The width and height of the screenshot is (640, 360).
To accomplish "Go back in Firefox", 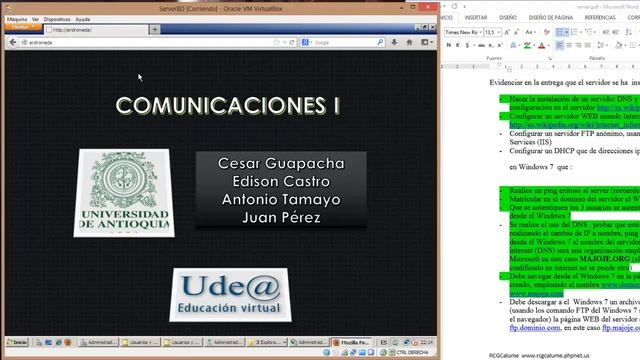I will (x=13, y=42).
